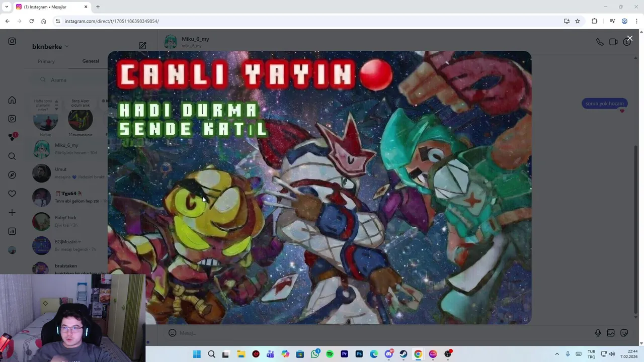Open the Instagram logo home link
This screenshot has width=644, height=362.
(x=12, y=41)
